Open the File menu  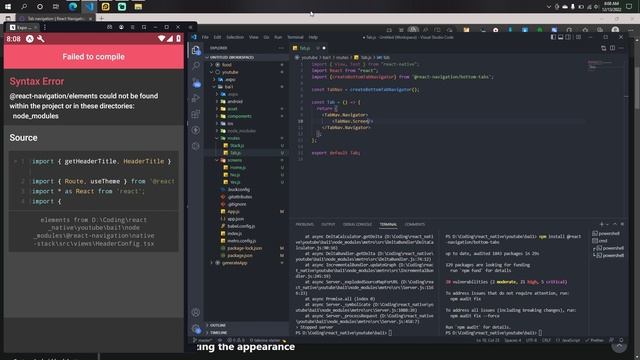[205, 37]
